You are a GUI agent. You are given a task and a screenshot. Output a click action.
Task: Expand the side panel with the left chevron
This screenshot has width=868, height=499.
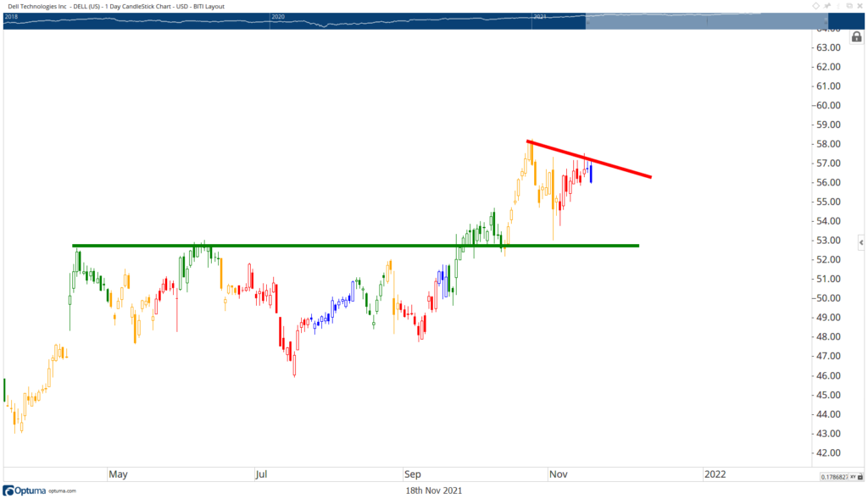tap(861, 242)
